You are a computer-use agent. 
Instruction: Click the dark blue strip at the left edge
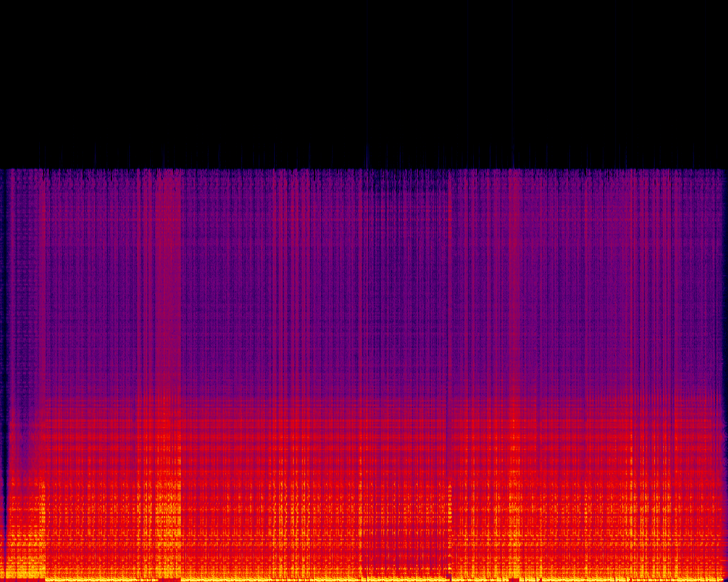pos(3,341)
